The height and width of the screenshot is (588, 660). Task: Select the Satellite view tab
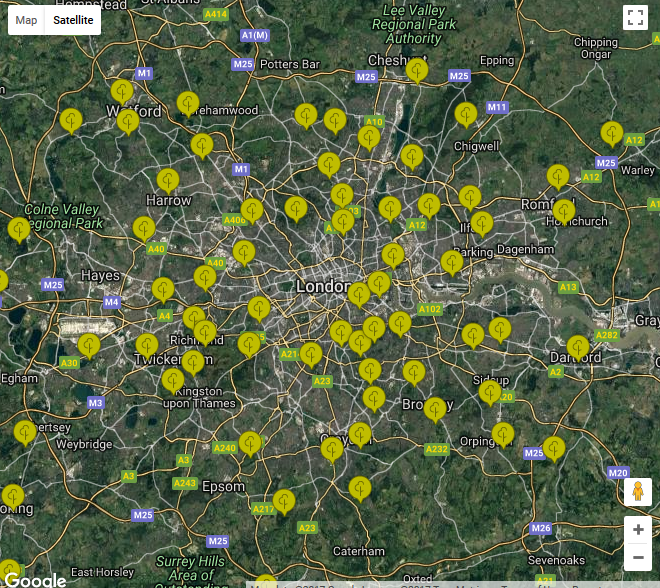tap(73, 20)
